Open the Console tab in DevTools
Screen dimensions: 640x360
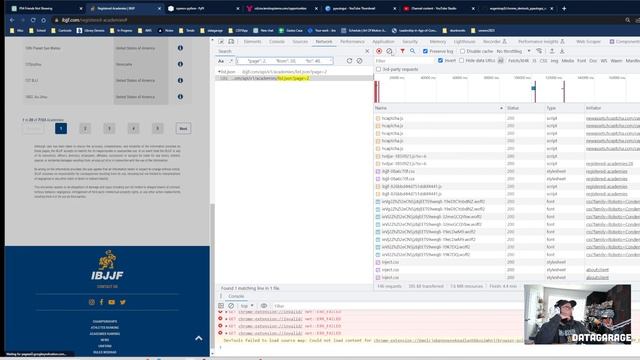pos(277,42)
